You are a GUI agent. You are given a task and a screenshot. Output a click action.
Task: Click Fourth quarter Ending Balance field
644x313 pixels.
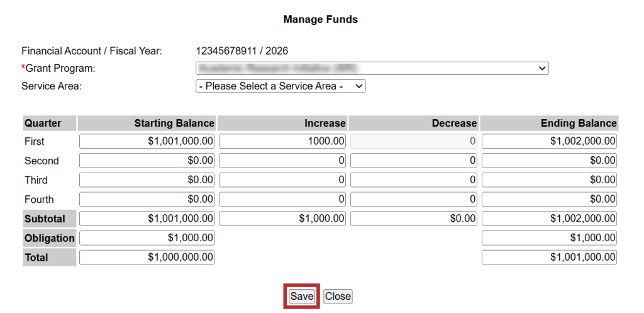click(549, 200)
